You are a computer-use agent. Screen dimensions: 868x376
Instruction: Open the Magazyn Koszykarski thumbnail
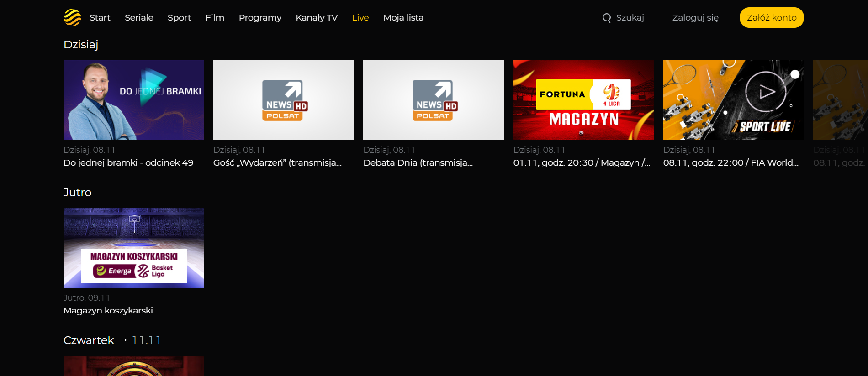(x=134, y=248)
